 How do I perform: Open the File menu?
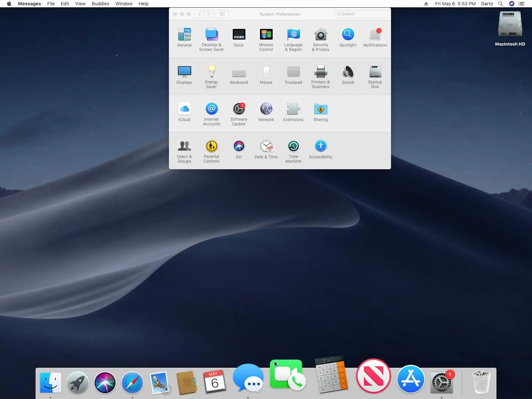(51, 4)
